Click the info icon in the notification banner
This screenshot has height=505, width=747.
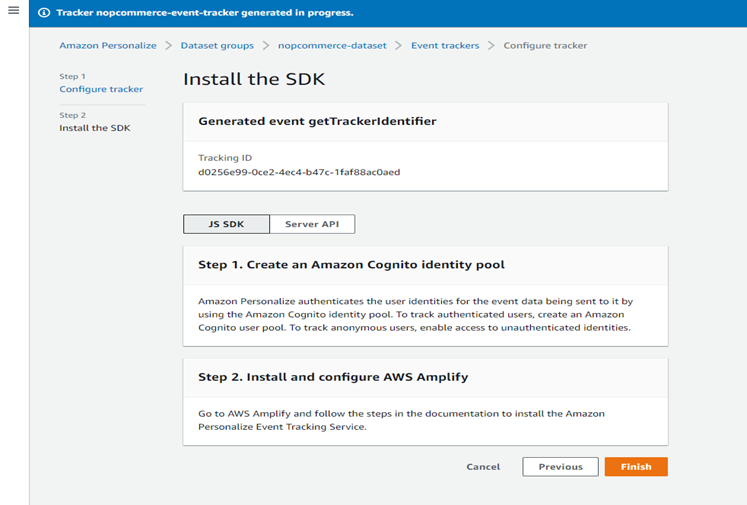click(44, 13)
